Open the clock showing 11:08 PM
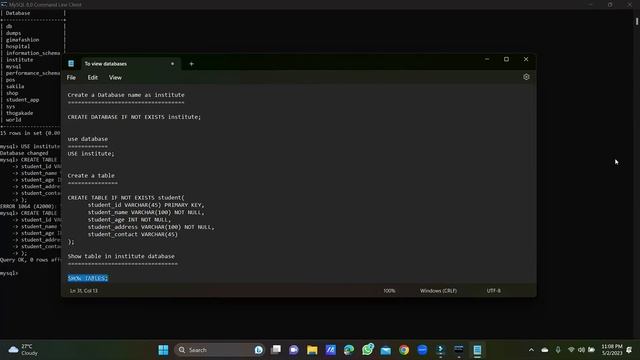Screen dimensions: 640x360 coord(611,350)
